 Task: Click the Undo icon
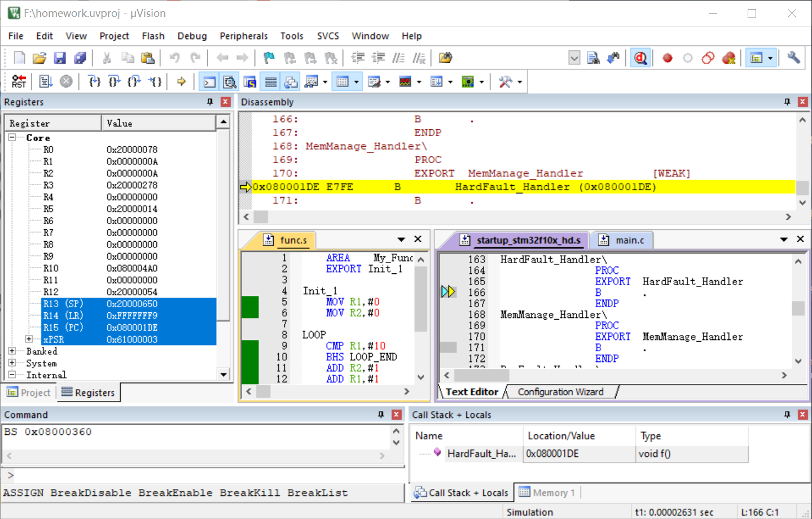pyautogui.click(x=174, y=58)
